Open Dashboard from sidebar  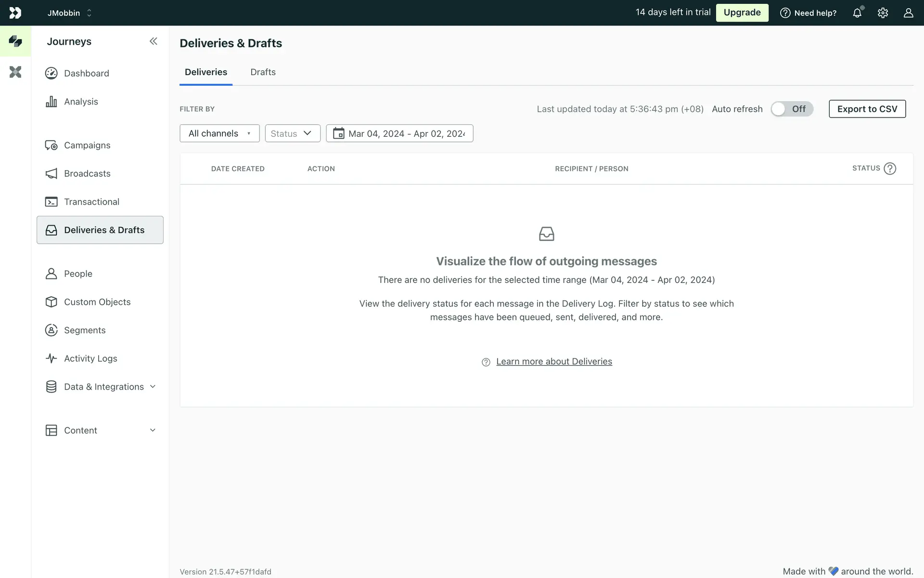(87, 73)
